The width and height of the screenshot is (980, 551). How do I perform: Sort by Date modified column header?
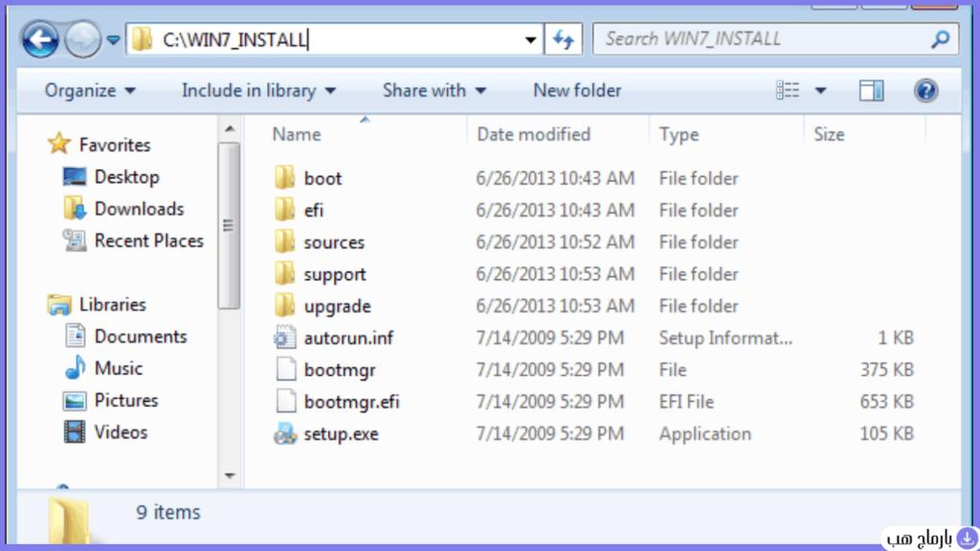point(533,134)
